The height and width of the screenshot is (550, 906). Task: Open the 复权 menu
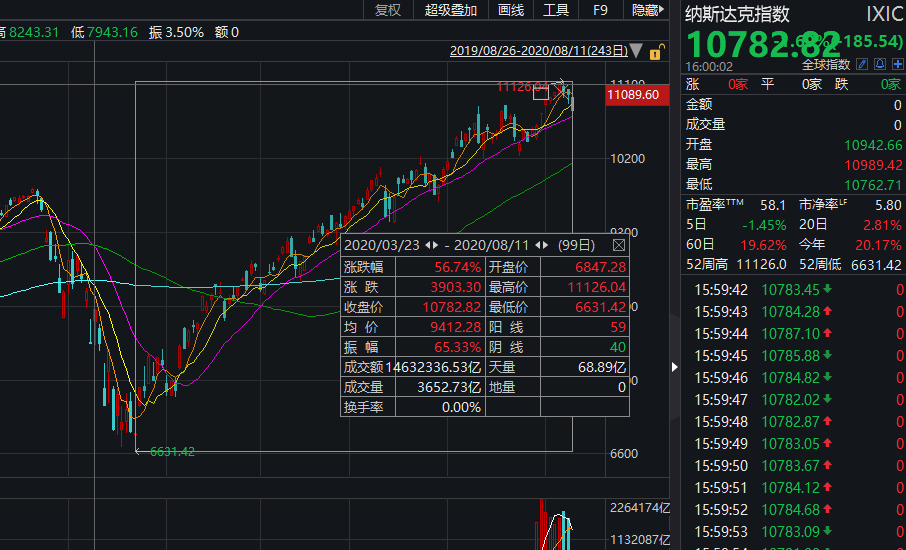pos(388,10)
